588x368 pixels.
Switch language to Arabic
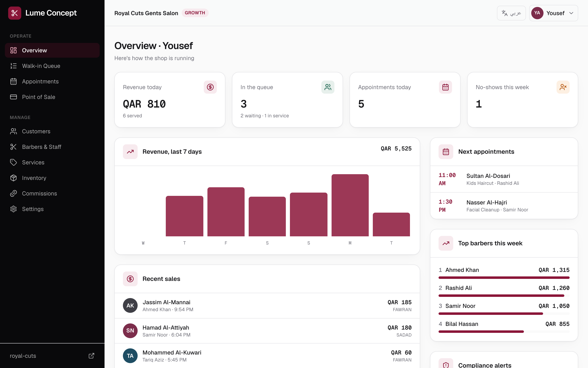click(x=511, y=13)
